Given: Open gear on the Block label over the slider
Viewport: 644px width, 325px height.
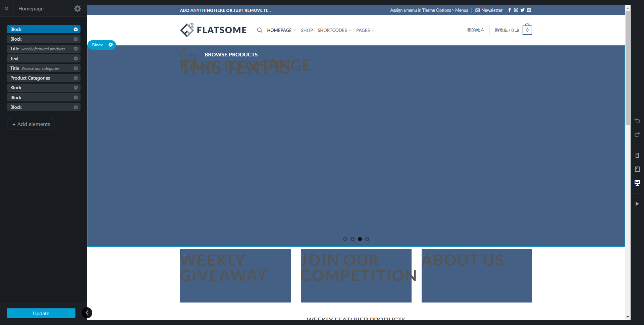Looking at the screenshot, I should pyautogui.click(x=111, y=45).
